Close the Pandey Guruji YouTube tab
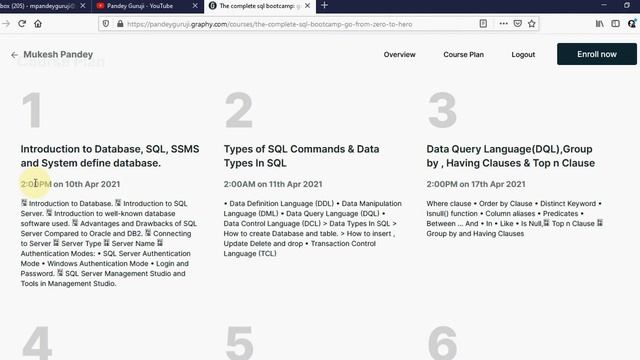Screen dimensions: 640x360 pyautogui.click(x=195, y=6)
